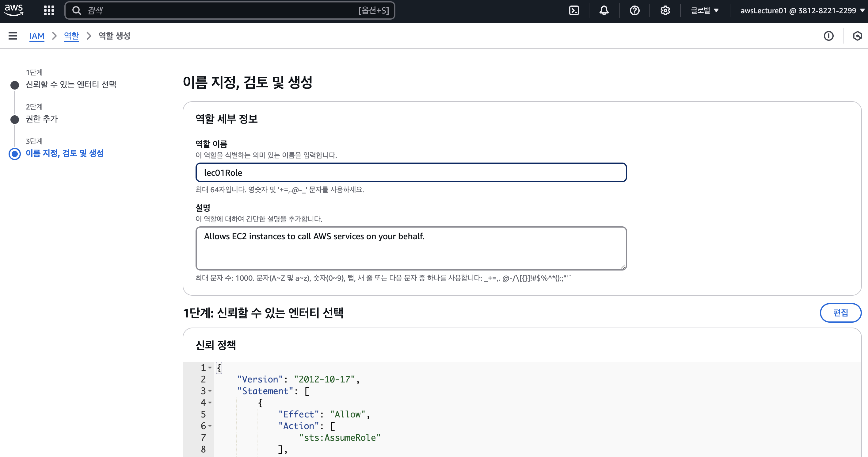This screenshot has width=868, height=457.
Task: Select step 3 이름 지정, 검토 및 생성
Action: pos(65,153)
